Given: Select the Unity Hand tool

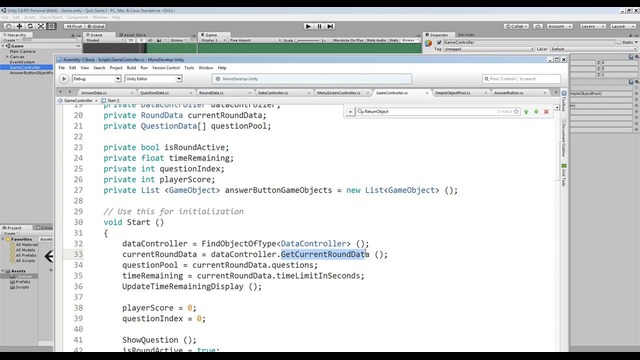Looking at the screenshot, I should [x=8, y=26].
